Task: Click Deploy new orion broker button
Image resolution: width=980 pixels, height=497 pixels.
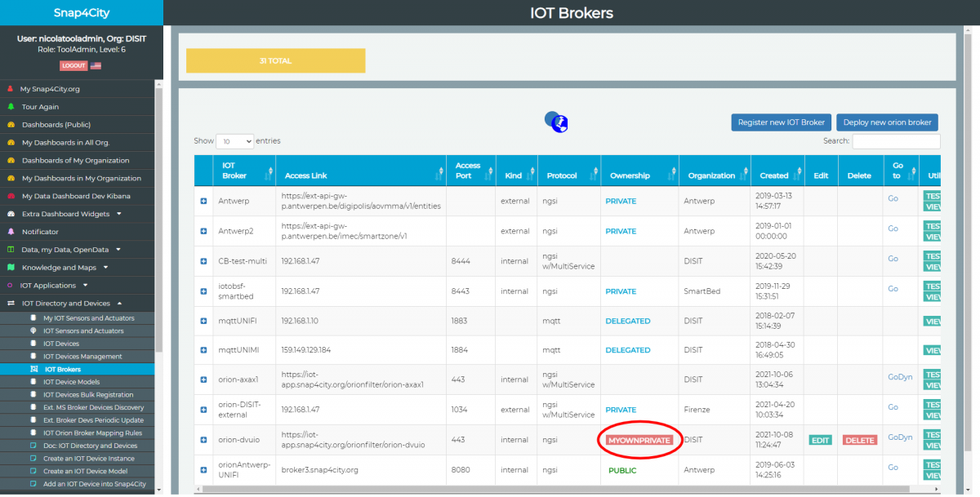Action: coord(887,122)
